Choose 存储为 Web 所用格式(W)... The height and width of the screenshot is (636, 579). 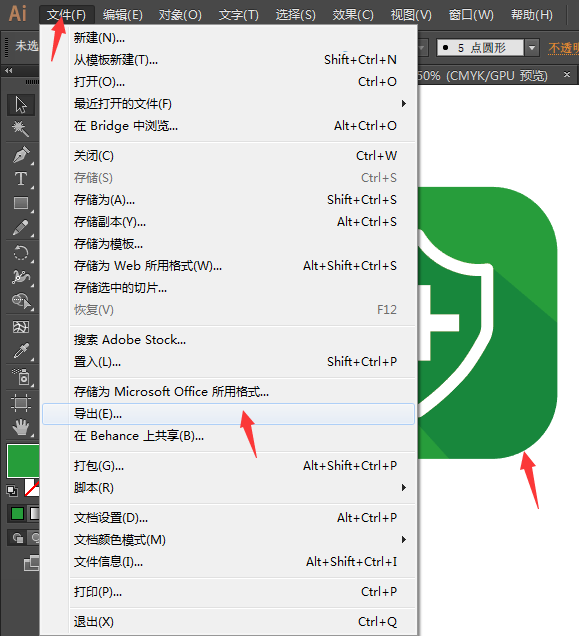pyautogui.click(x=228, y=266)
